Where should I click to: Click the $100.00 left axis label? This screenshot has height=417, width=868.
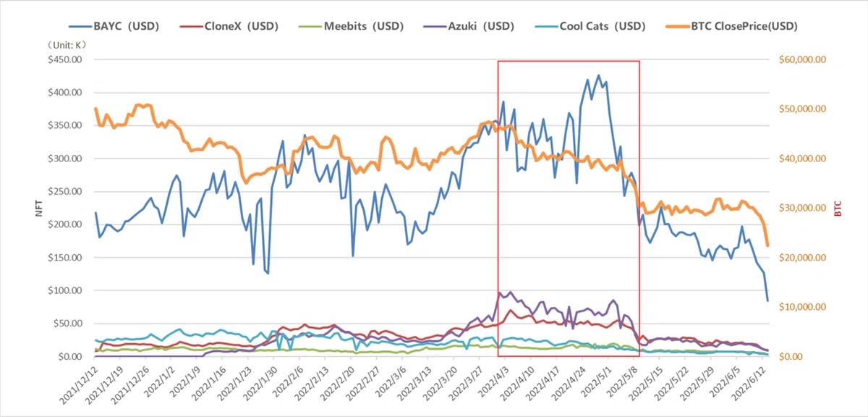pyautogui.click(x=66, y=290)
